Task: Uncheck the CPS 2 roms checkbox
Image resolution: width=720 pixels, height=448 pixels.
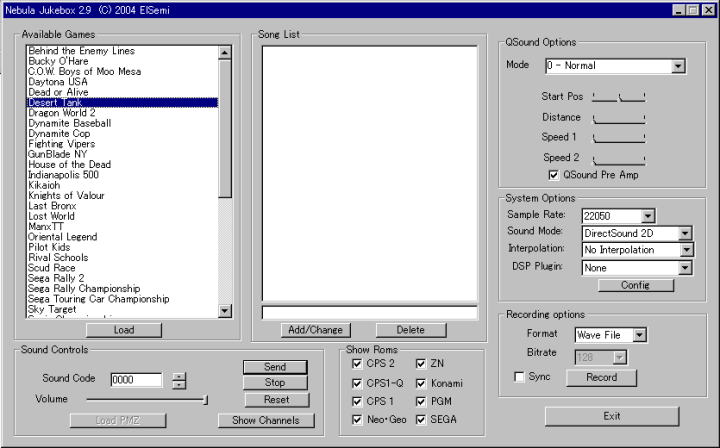Action: [358, 364]
